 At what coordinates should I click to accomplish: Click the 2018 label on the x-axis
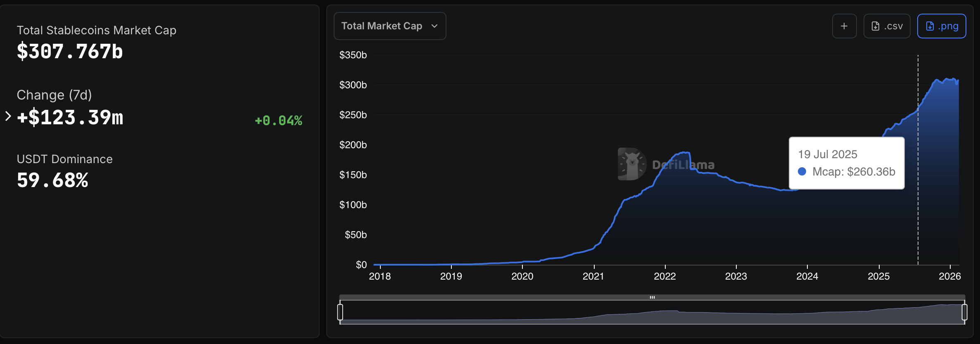(x=380, y=276)
